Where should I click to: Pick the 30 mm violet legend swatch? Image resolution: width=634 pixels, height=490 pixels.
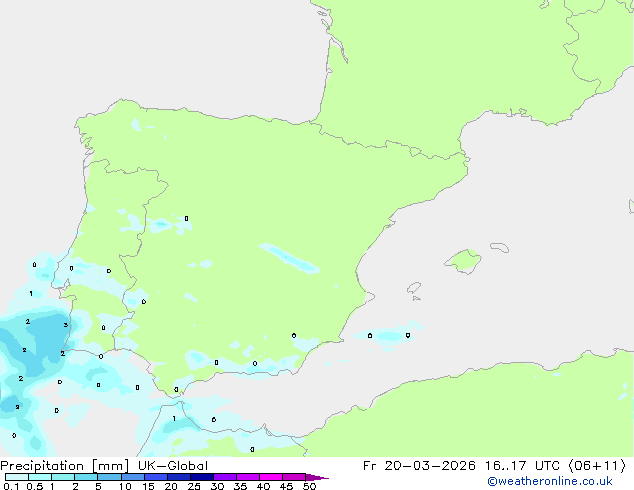[x=225, y=477]
